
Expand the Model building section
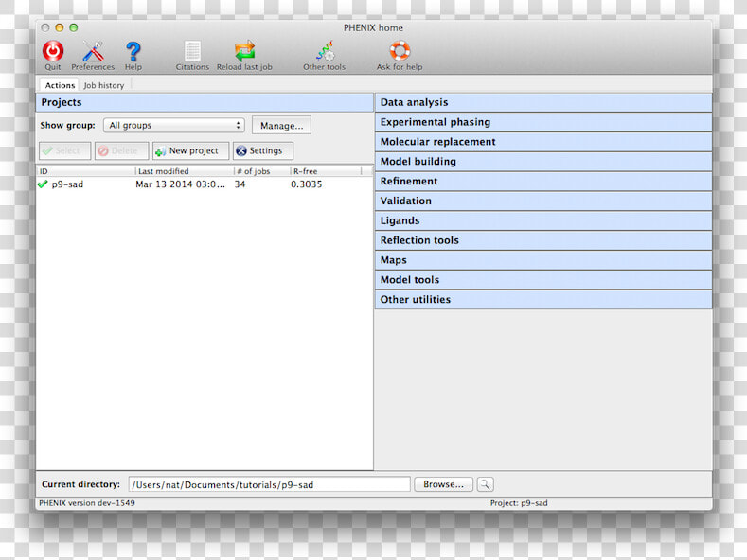(543, 162)
